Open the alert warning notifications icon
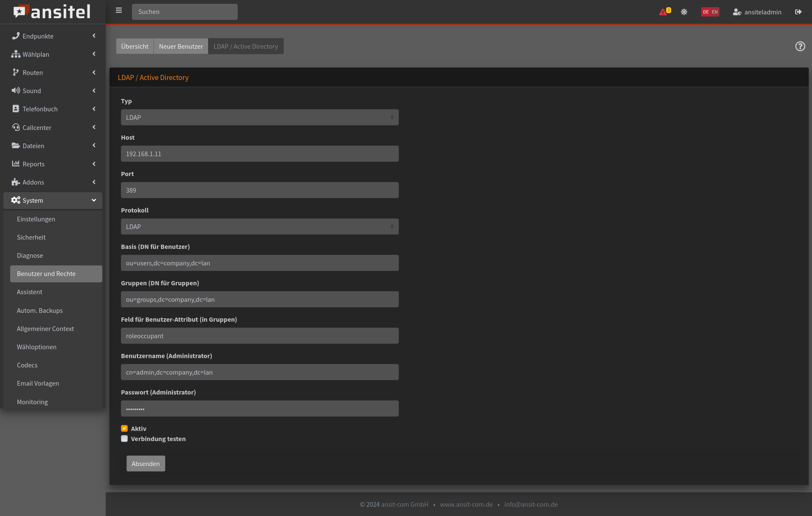The width and height of the screenshot is (812, 516). [663, 12]
